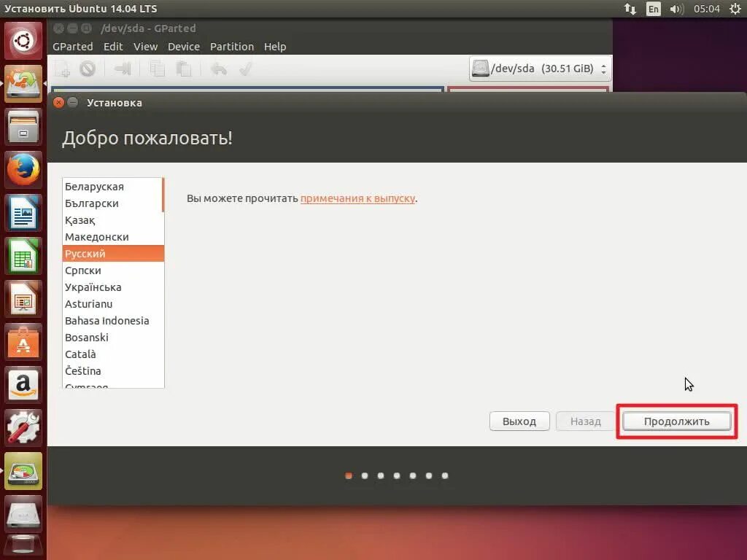Screen dimensions: 747x560
Task: Open the View menu in GParted
Action: click(145, 47)
